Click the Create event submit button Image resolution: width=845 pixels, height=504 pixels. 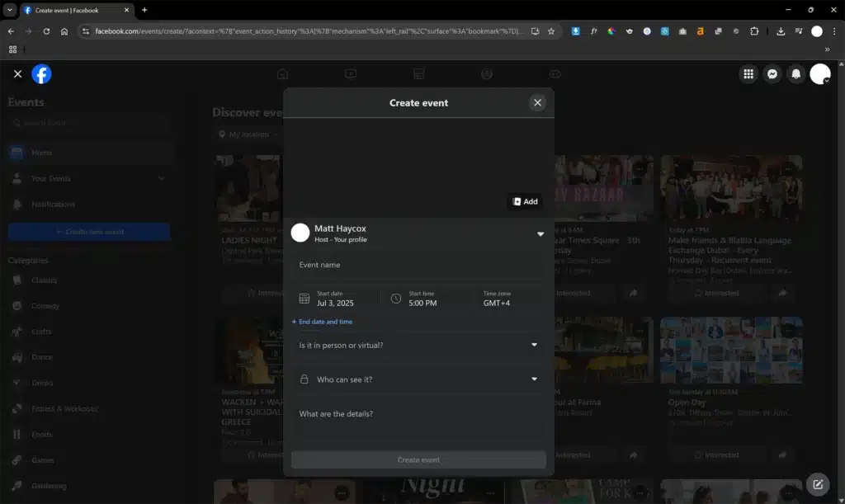pos(418,459)
